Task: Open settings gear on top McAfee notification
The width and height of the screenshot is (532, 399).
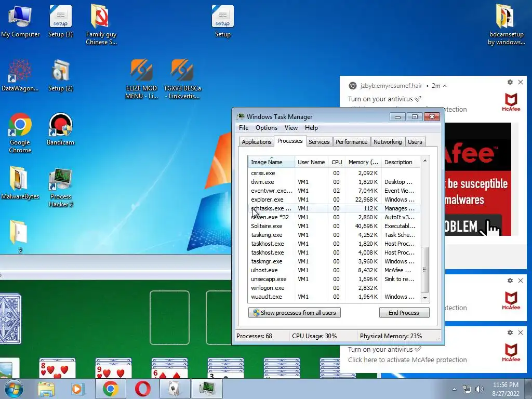Action: (x=510, y=82)
